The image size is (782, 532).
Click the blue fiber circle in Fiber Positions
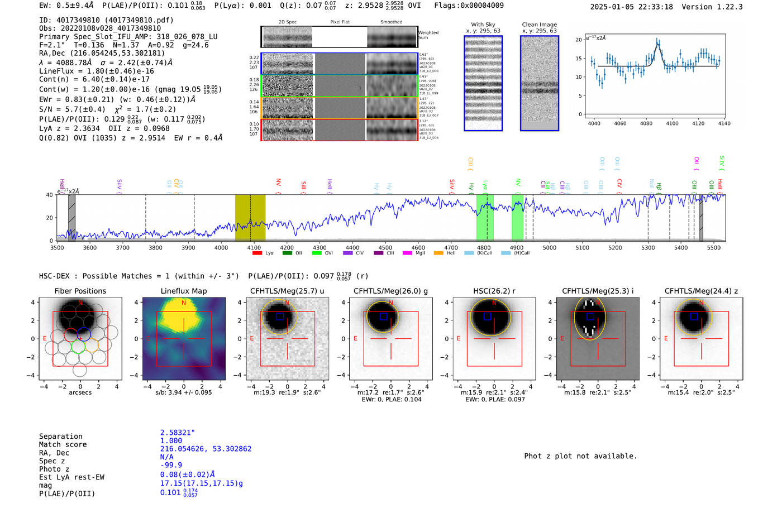(84, 335)
